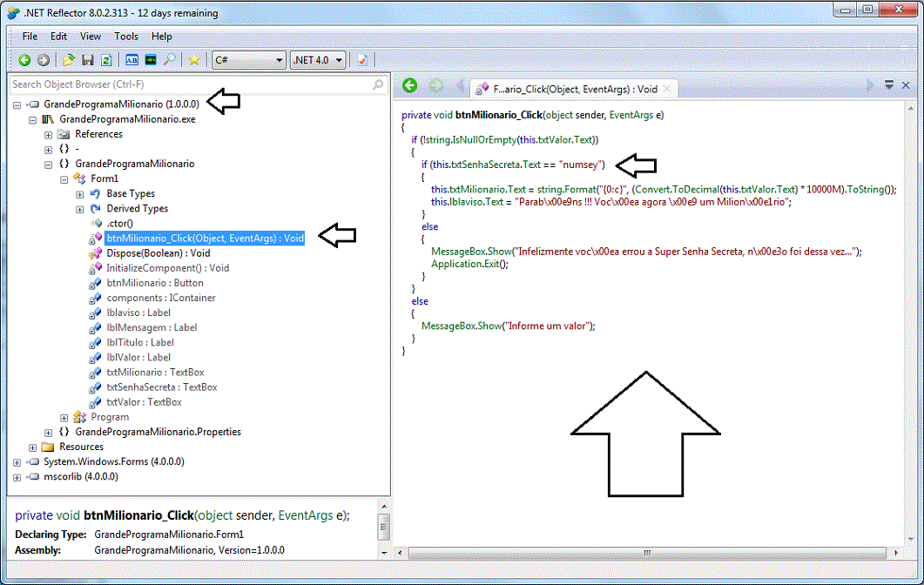The width and height of the screenshot is (924, 585).
Task: Collapse the GrandeProgramaMilionario (1.0.0.0) assembly node
Action: click(17, 104)
